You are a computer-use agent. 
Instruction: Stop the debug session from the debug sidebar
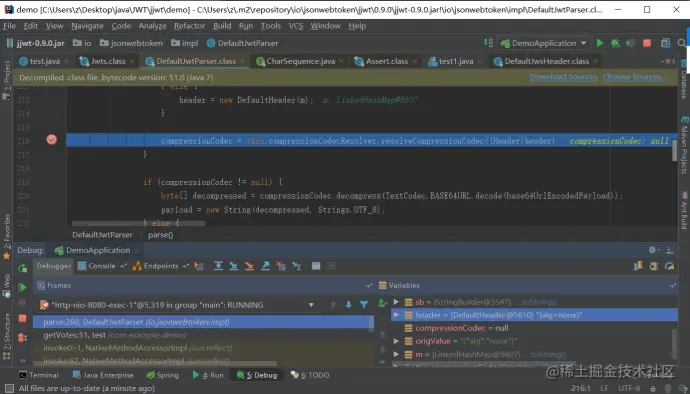click(x=22, y=318)
